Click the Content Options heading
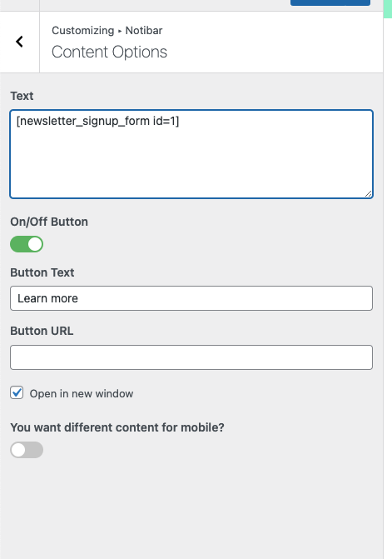The width and height of the screenshot is (392, 559). pyautogui.click(x=109, y=52)
